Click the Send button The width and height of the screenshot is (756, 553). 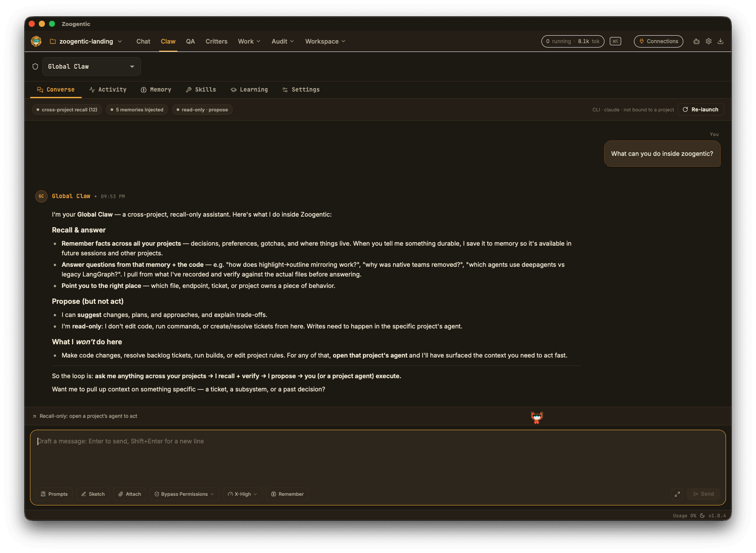tap(704, 494)
